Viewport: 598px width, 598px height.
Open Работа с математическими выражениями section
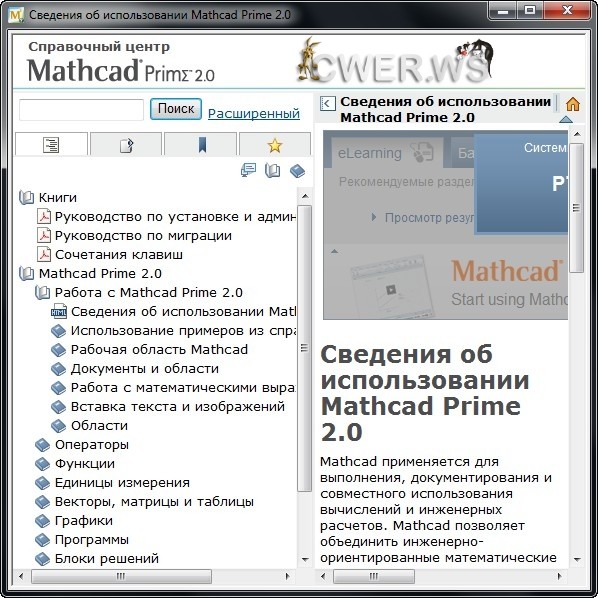click(183, 387)
